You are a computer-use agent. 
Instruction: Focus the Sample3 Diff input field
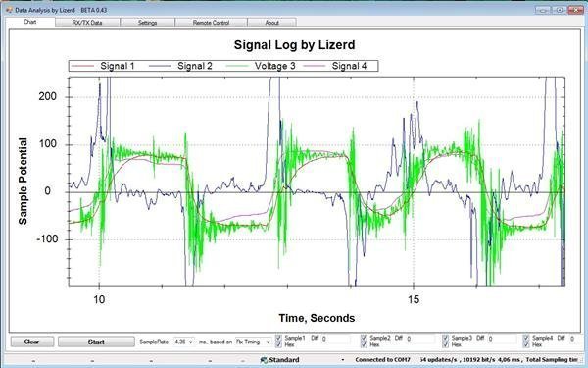point(502,339)
